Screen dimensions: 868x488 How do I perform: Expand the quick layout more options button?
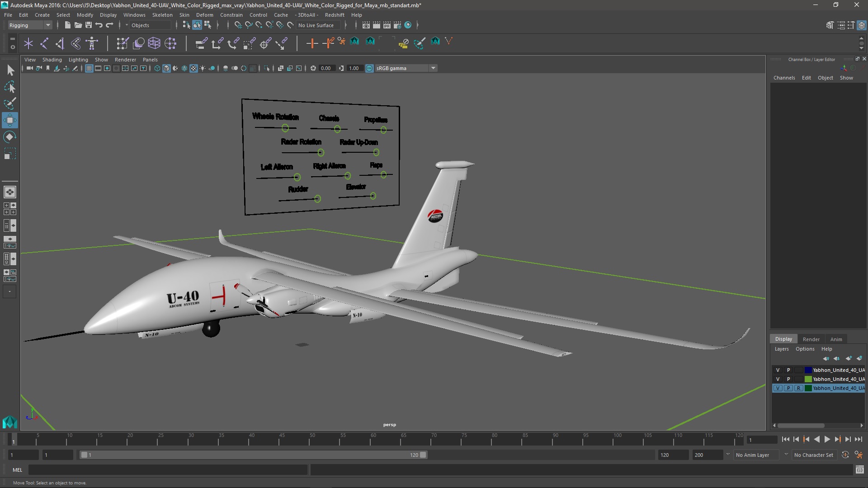pyautogui.click(x=10, y=292)
